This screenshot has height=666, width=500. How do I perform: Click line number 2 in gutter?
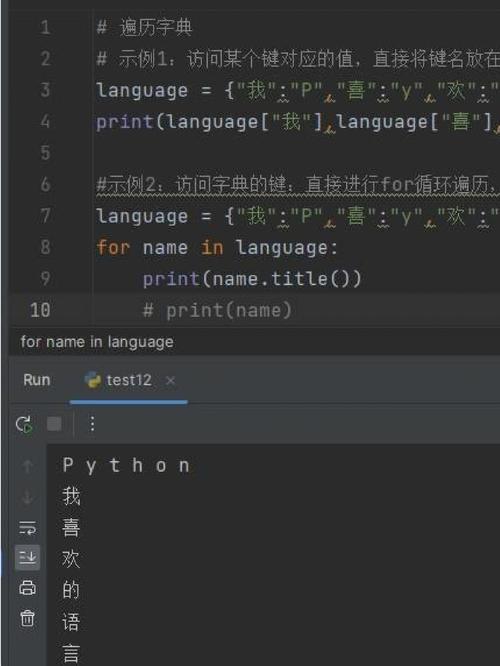45,59
